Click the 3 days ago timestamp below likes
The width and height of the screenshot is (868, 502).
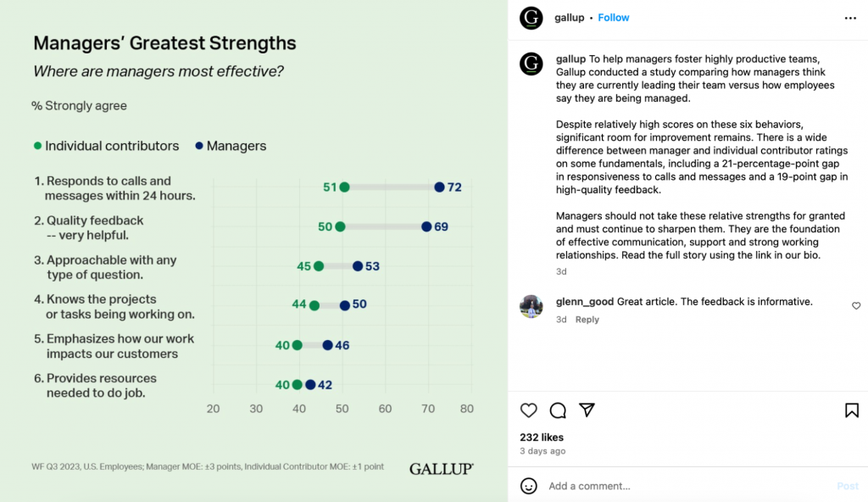[542, 450]
